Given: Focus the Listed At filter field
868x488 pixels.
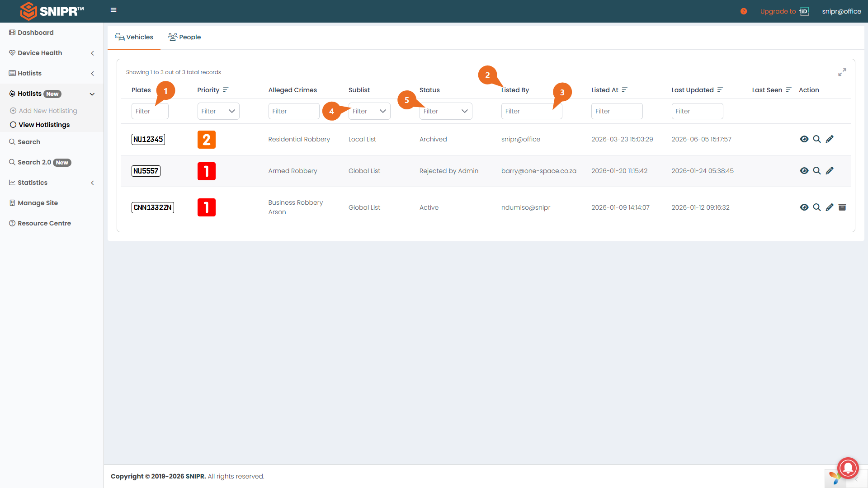Looking at the screenshot, I should [x=617, y=111].
